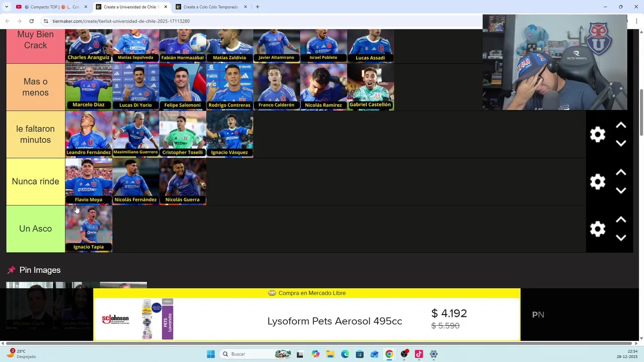
Task: Open the tab search dropdown in Chrome
Action: click(7, 7)
